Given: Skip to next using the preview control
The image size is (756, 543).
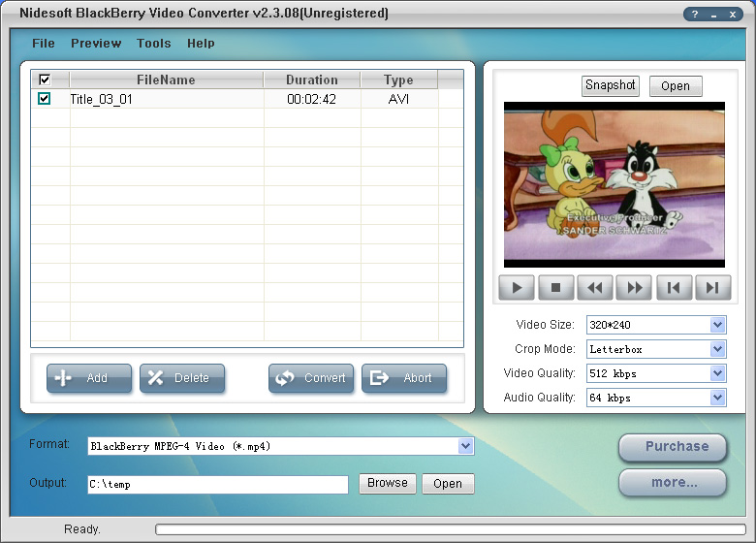Looking at the screenshot, I should click(712, 287).
